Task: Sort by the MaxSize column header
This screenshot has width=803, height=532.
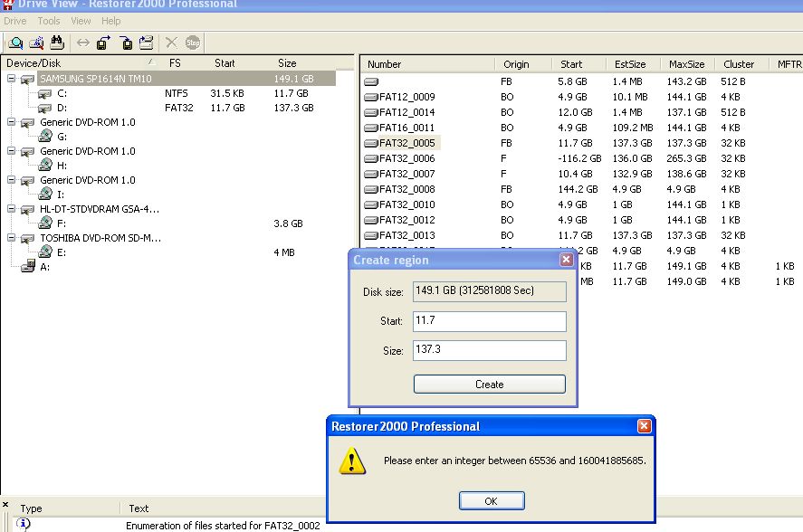Action: coord(687,64)
